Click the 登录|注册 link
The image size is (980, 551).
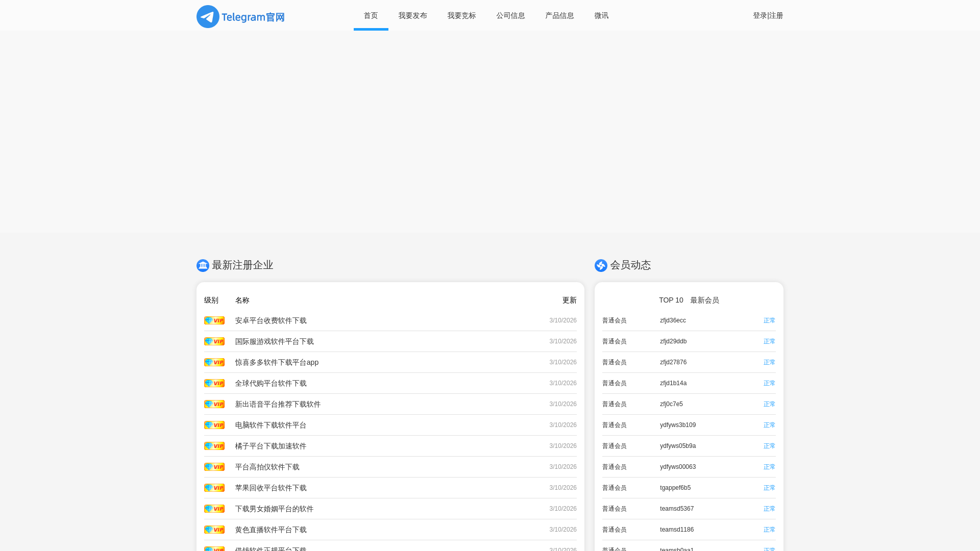pyautogui.click(x=768, y=15)
